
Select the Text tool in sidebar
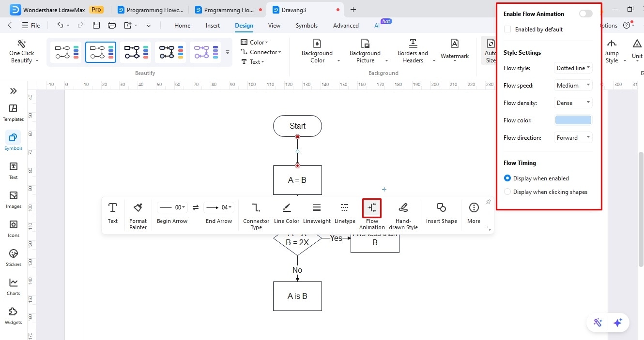[13, 171]
